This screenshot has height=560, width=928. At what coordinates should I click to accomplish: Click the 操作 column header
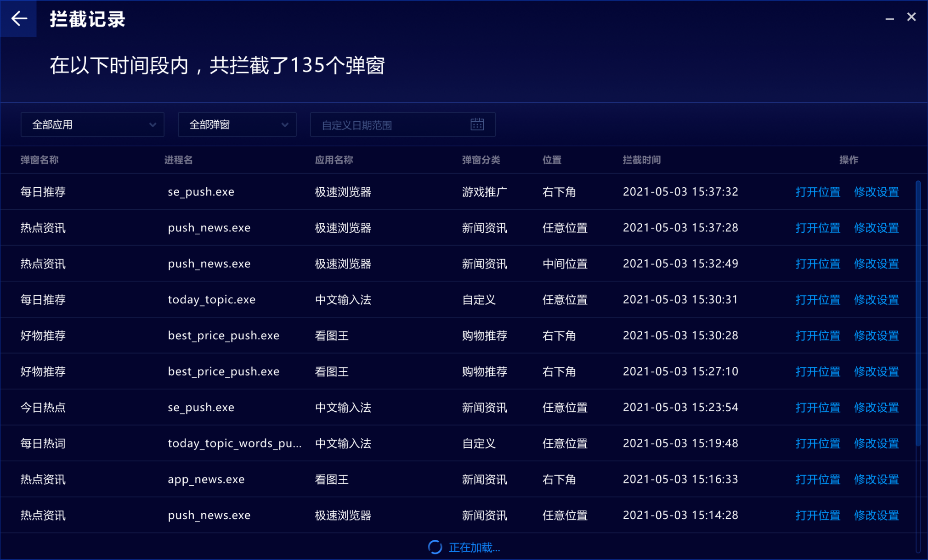(849, 160)
